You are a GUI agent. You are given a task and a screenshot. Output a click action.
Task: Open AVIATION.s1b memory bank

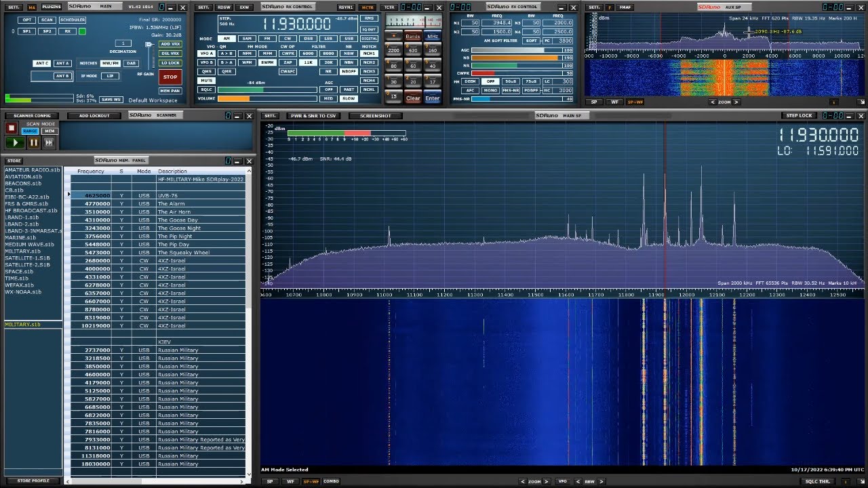pyautogui.click(x=23, y=176)
